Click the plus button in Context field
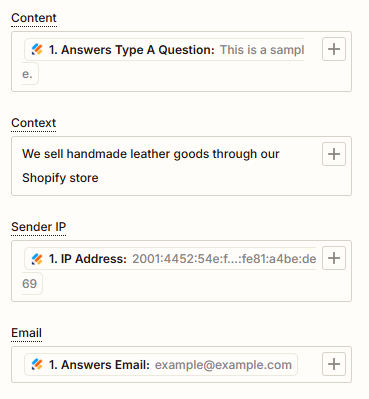 [x=334, y=154]
